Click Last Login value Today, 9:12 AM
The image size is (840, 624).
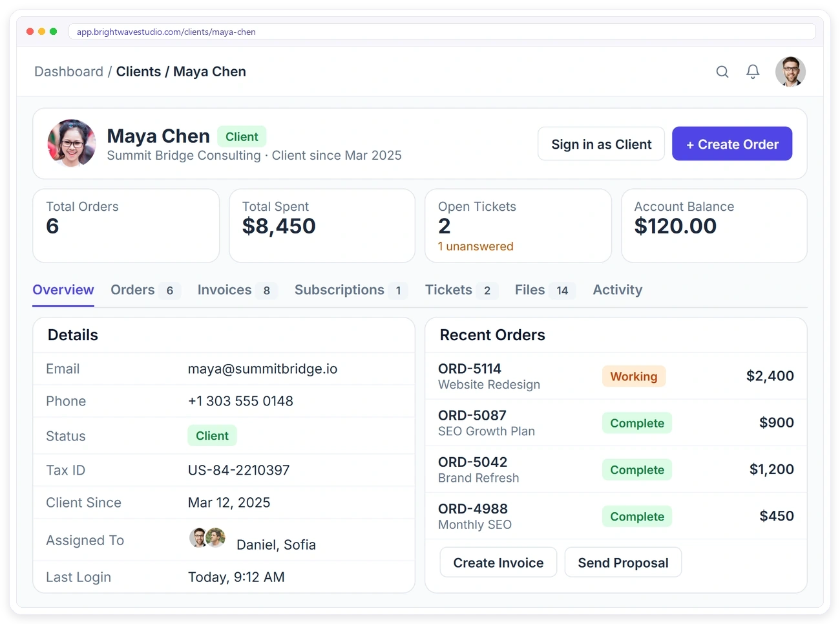pos(236,577)
